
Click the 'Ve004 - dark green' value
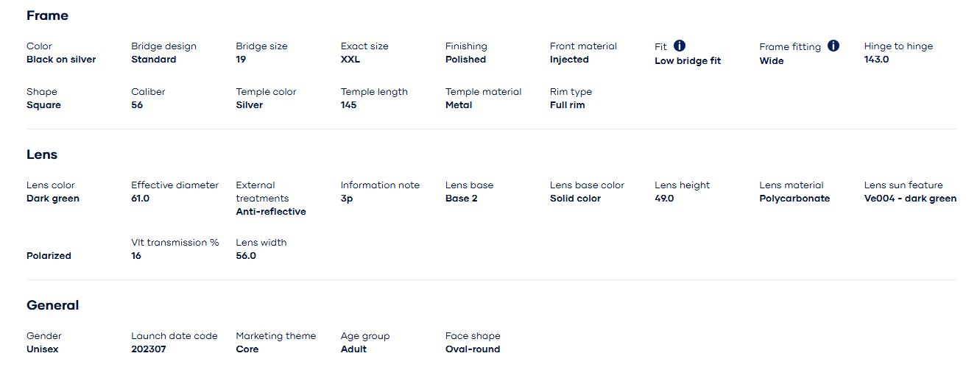(910, 199)
